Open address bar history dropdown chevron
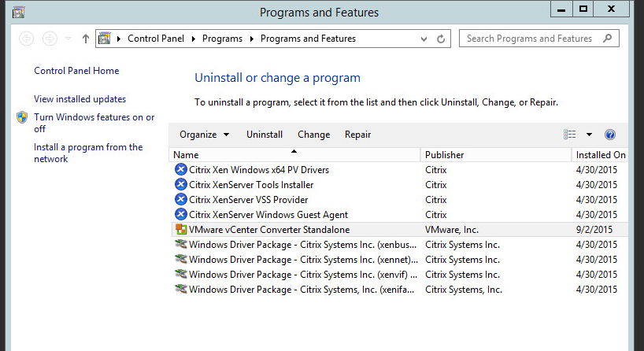644x351 pixels. tap(424, 39)
